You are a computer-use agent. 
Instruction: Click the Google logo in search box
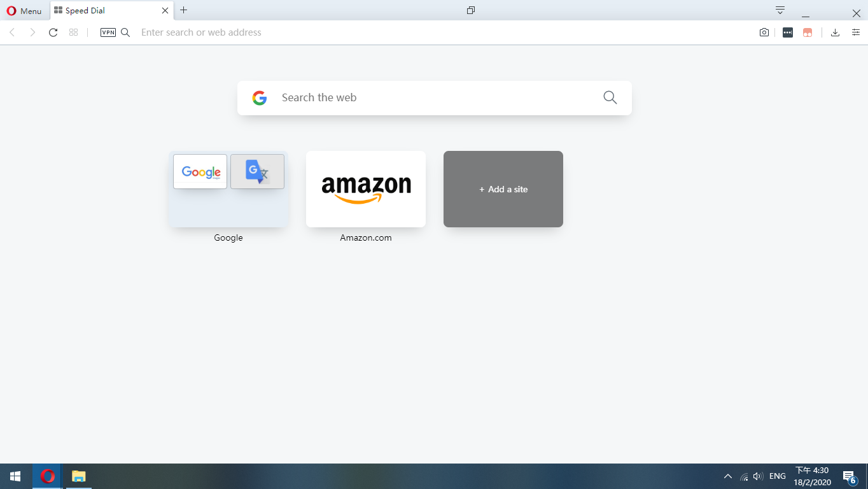(x=260, y=98)
